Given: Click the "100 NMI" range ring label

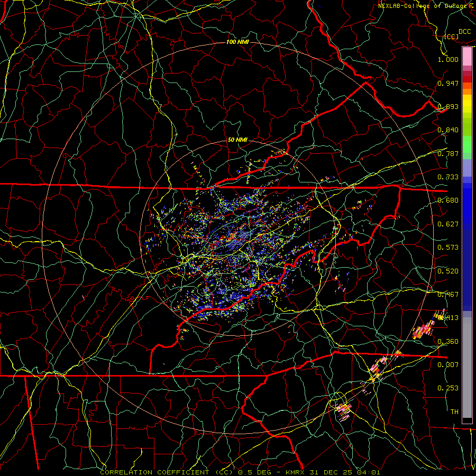Looking at the screenshot, I should click(x=237, y=42).
